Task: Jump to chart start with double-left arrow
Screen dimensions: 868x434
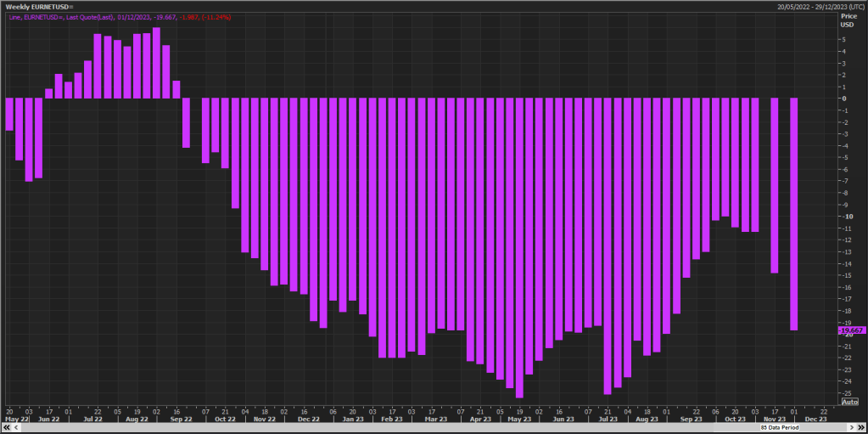Action: coord(5,428)
